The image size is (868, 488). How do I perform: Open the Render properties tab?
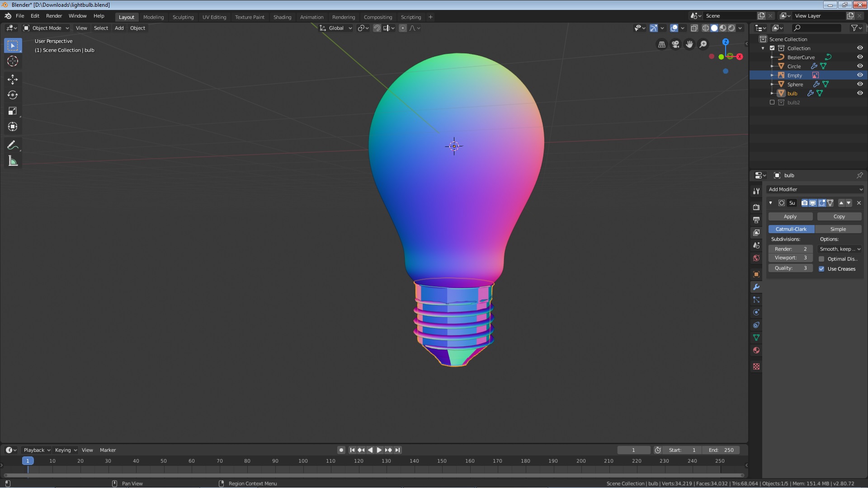pyautogui.click(x=756, y=207)
